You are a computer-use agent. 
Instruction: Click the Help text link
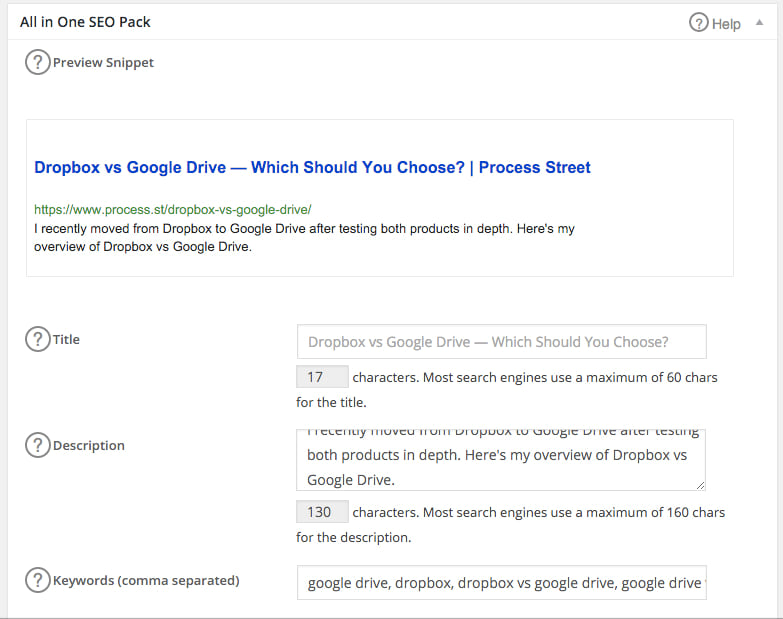pos(726,24)
